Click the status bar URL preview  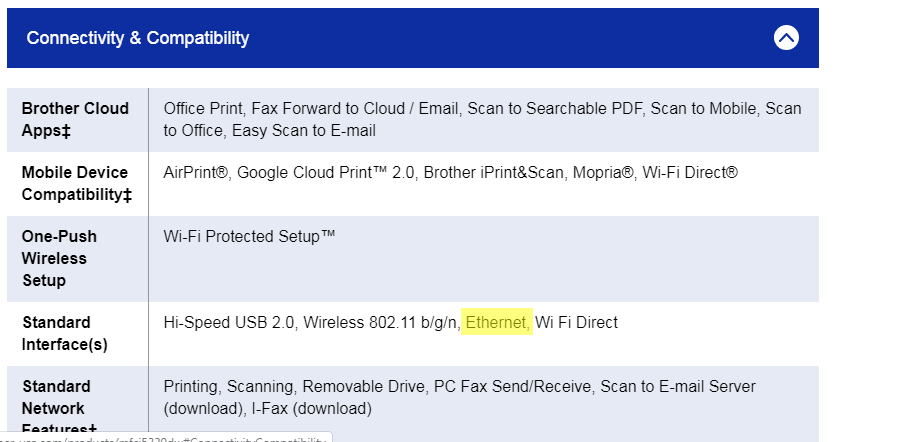(x=165, y=438)
